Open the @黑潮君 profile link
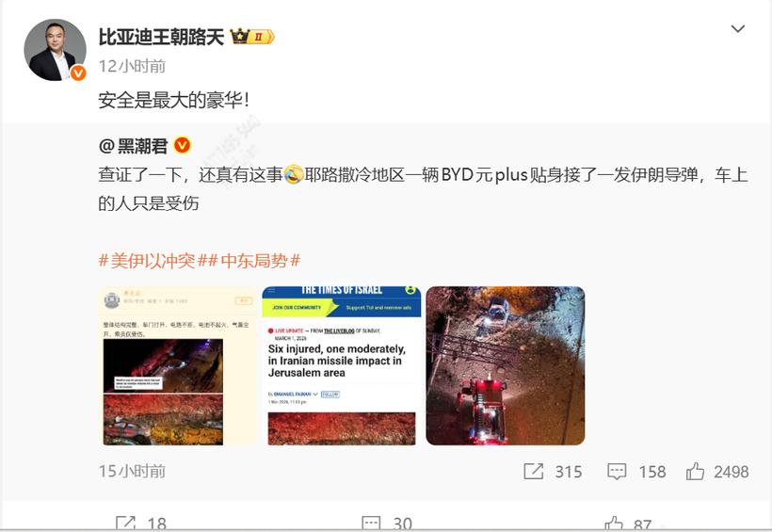This screenshot has height=532, width=772. click(134, 146)
